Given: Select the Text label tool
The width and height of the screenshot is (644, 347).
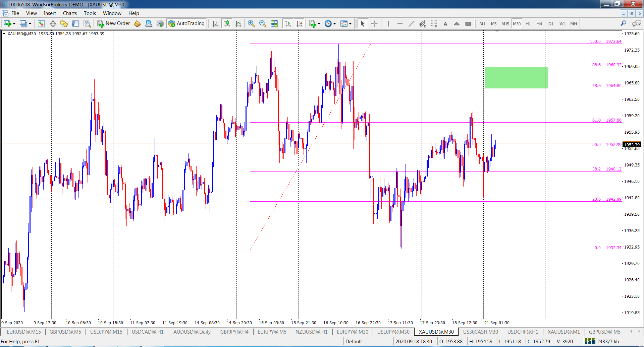Looking at the screenshot, I should 445,23.
